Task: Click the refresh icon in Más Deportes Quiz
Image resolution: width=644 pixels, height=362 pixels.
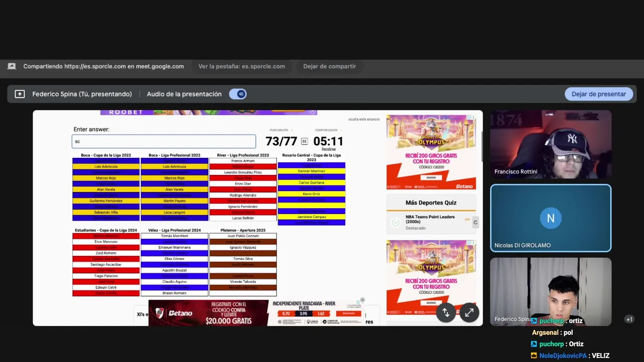Action: click(475, 222)
